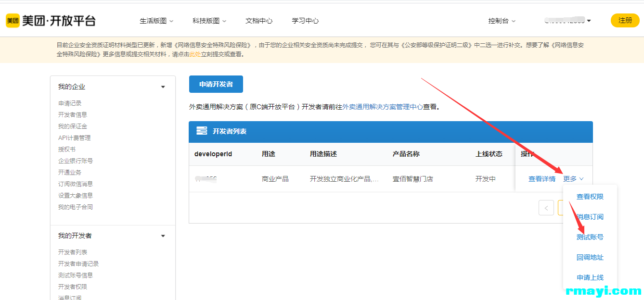Screen dimensions: 644x300
Task: Open the 科技版图 dropdown menu
Action: click(209, 21)
